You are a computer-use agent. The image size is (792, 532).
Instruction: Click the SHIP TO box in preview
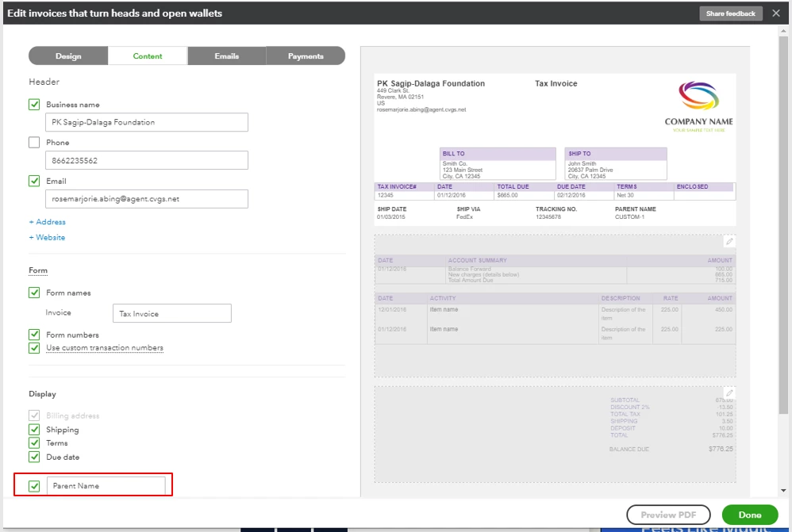[616, 163]
